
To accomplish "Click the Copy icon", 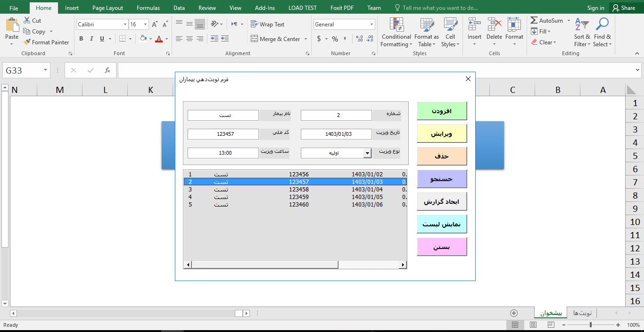I will (x=27, y=31).
